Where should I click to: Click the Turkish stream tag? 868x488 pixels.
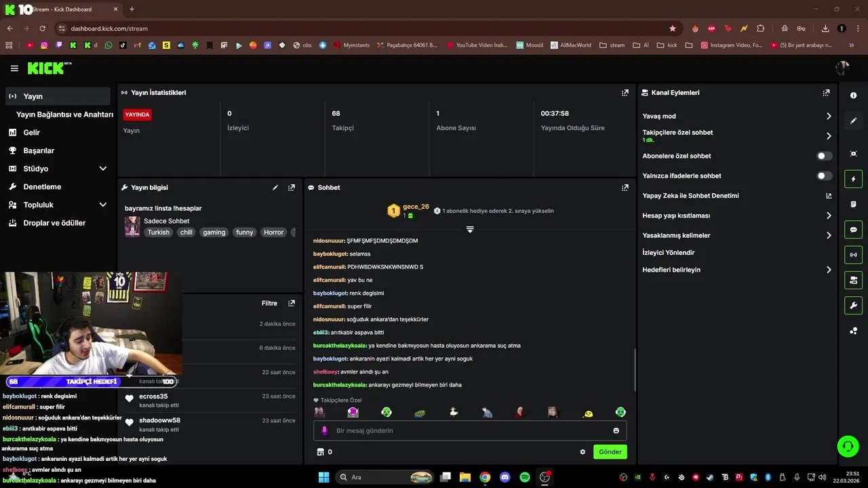[159, 232]
